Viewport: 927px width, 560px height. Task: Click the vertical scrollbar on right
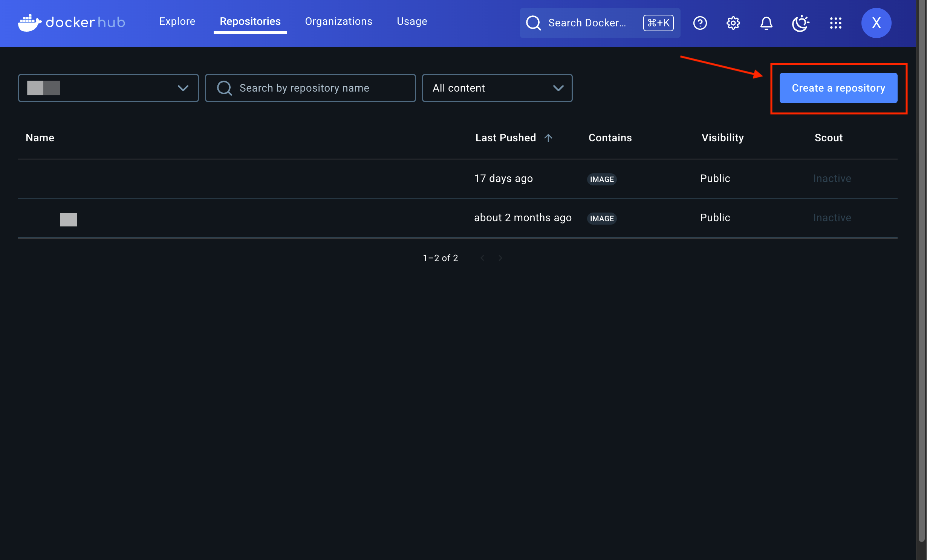921,264
